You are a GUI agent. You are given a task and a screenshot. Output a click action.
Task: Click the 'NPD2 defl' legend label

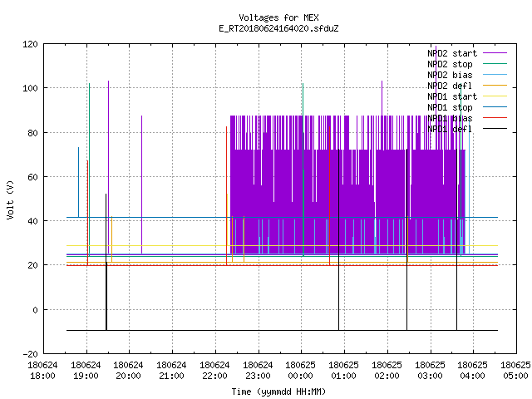(450, 86)
